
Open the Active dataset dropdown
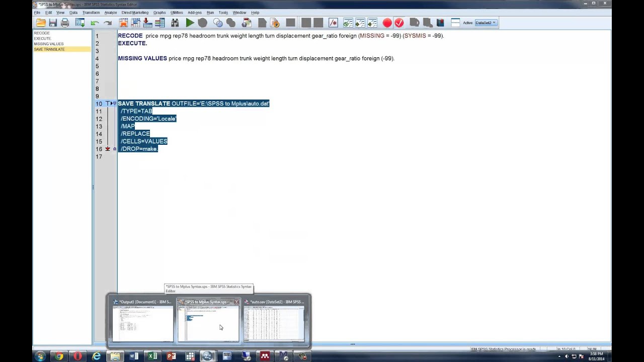tap(486, 23)
